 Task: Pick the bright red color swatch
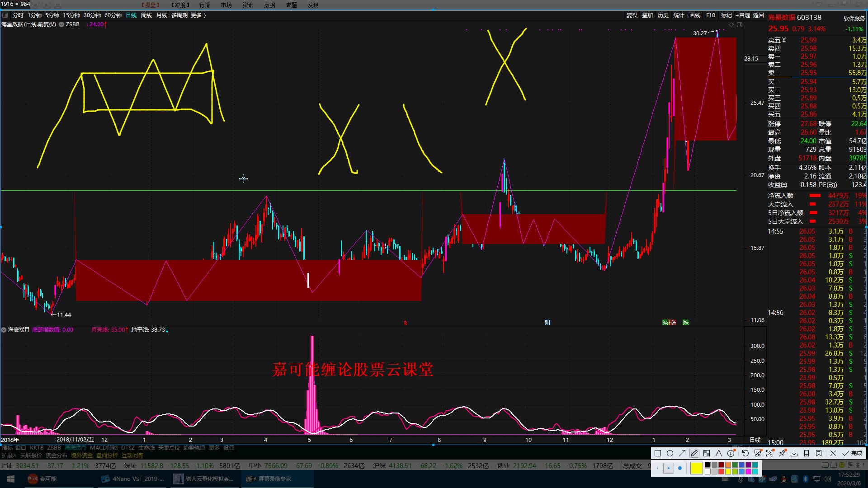[x=721, y=471]
